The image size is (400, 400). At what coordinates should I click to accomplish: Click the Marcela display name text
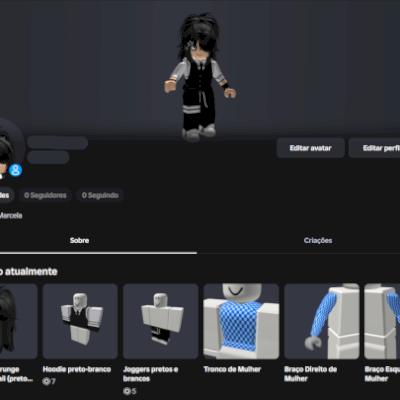[11, 215]
